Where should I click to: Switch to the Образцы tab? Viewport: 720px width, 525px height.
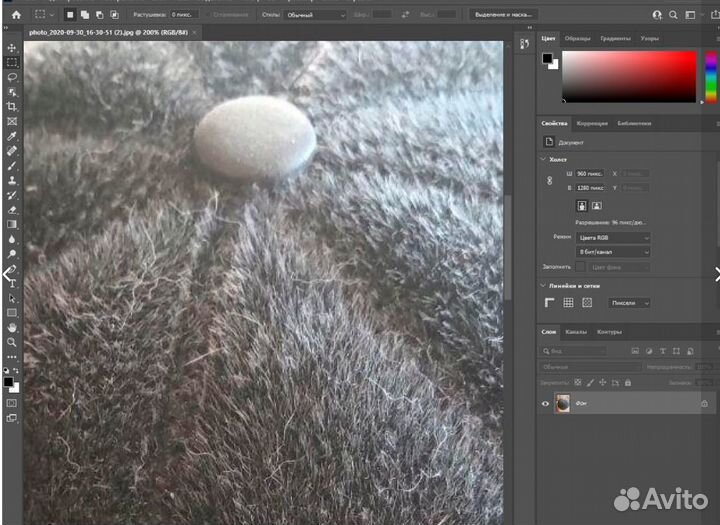point(577,39)
